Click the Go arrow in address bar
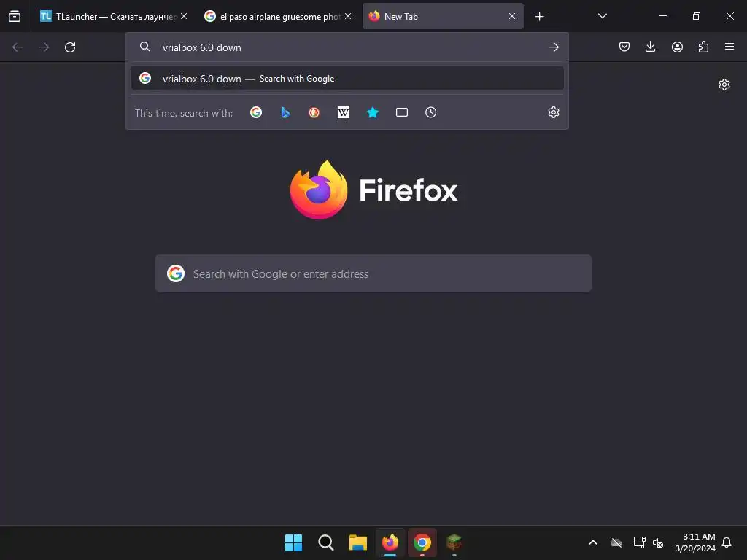Screen dimensions: 747x560 [553, 47]
